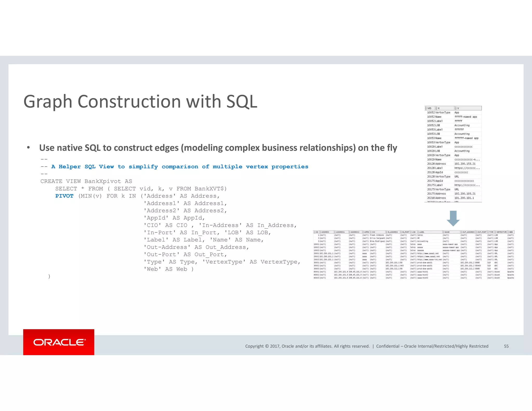Click the line ''AppId' AS AppId,'
532x411 pixels.
click(174, 218)
